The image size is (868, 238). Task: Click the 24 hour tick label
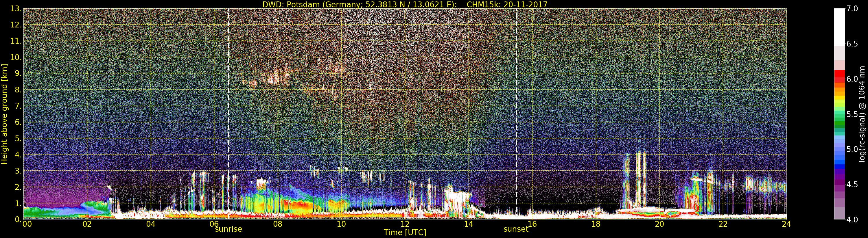(x=786, y=224)
